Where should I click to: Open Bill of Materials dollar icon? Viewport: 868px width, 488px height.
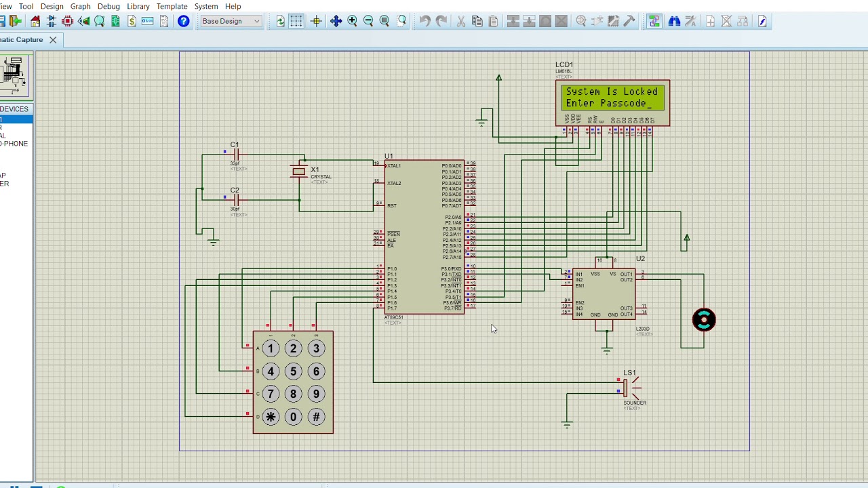[x=132, y=21]
